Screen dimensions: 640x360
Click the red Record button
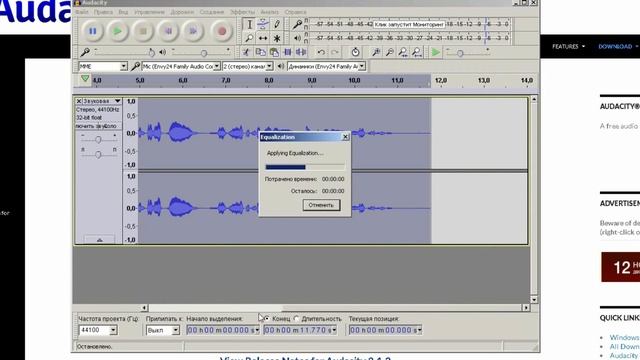pos(222,31)
